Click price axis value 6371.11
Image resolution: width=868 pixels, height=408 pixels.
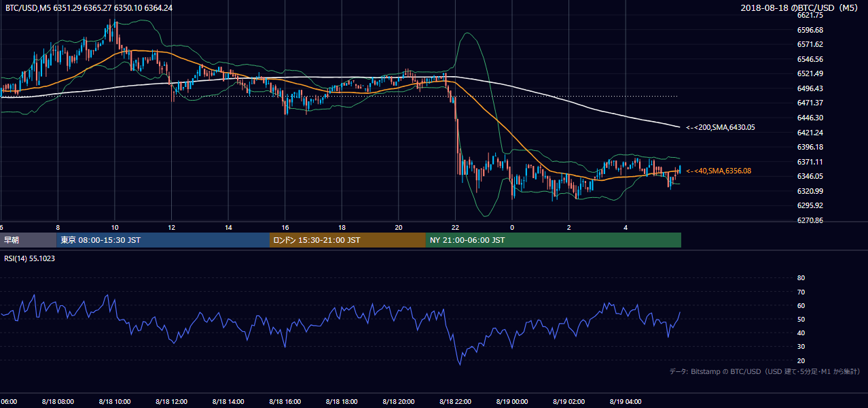tap(811, 162)
